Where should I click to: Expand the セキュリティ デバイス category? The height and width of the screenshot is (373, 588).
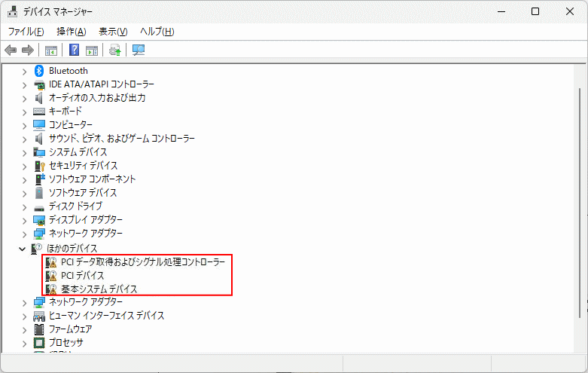(24, 167)
